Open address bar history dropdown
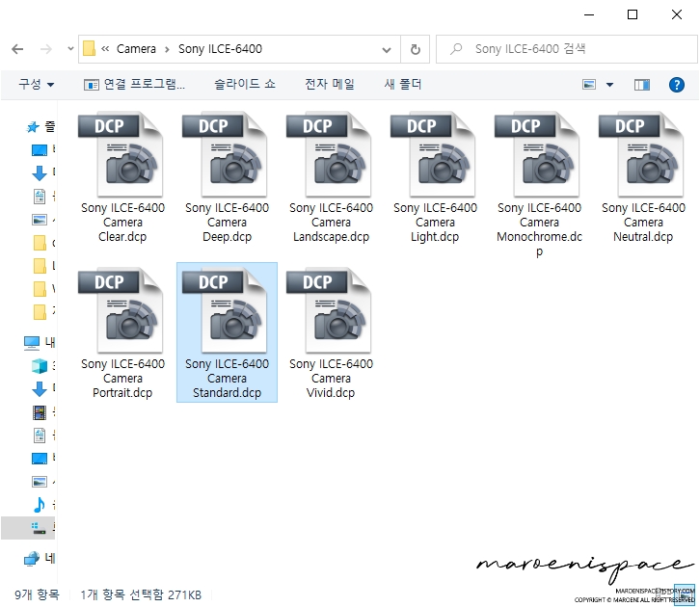The image size is (700, 607). pyautogui.click(x=387, y=49)
